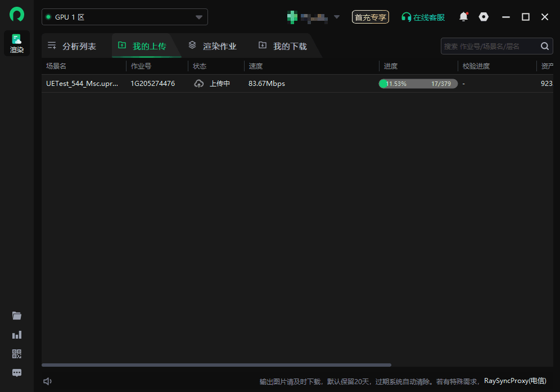The width and height of the screenshot is (560, 392).
Task: Expand the user account dropdown arrow
Action: 337,17
